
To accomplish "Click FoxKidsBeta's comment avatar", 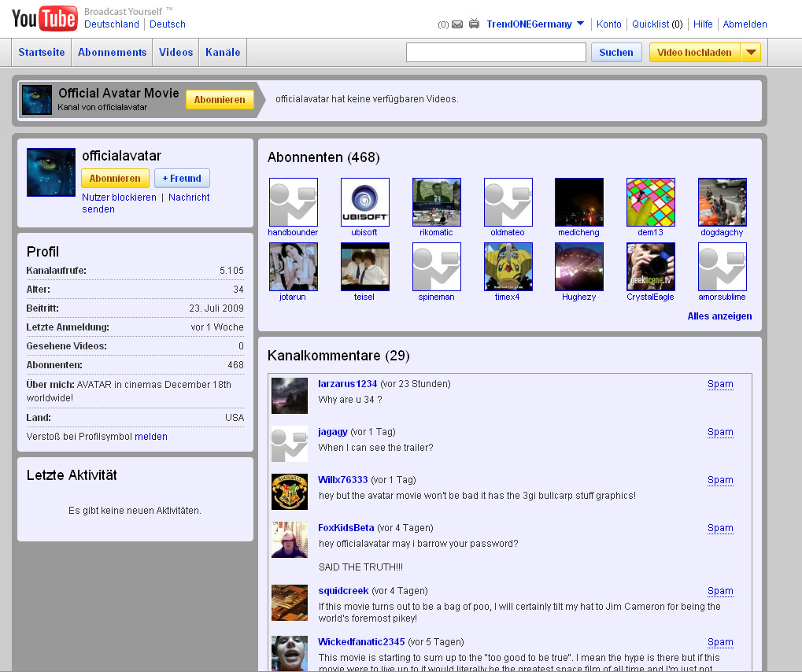I will pos(290,540).
